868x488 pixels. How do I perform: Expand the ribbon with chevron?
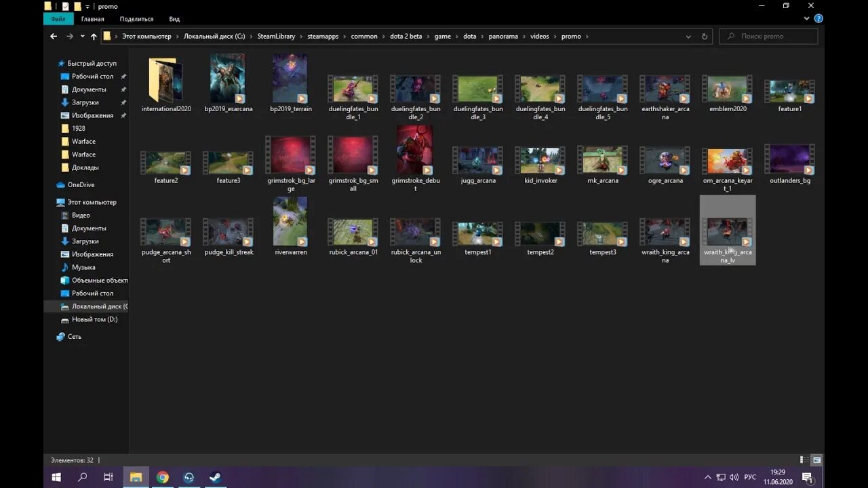click(808, 19)
